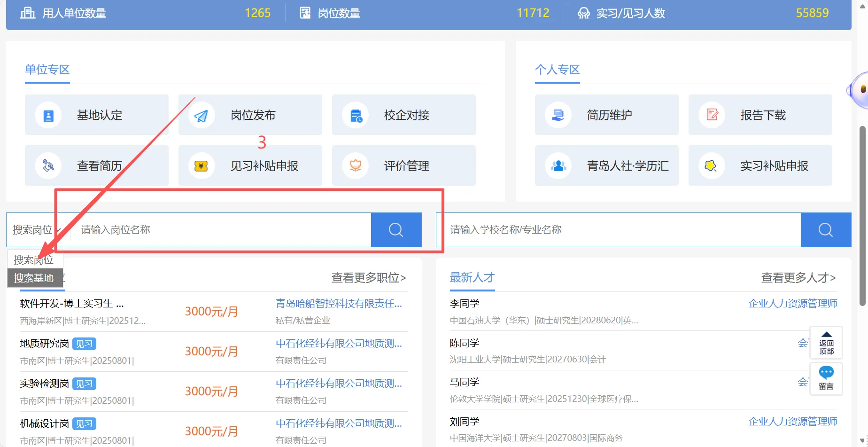868x447 pixels.
Task: Click 返回顶部 to go back to top
Action: pos(826,343)
